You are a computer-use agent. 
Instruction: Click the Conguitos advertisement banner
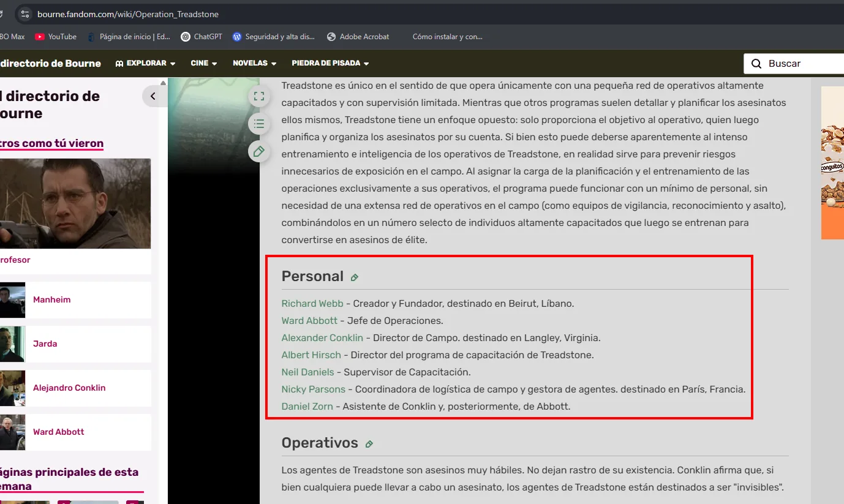832,162
